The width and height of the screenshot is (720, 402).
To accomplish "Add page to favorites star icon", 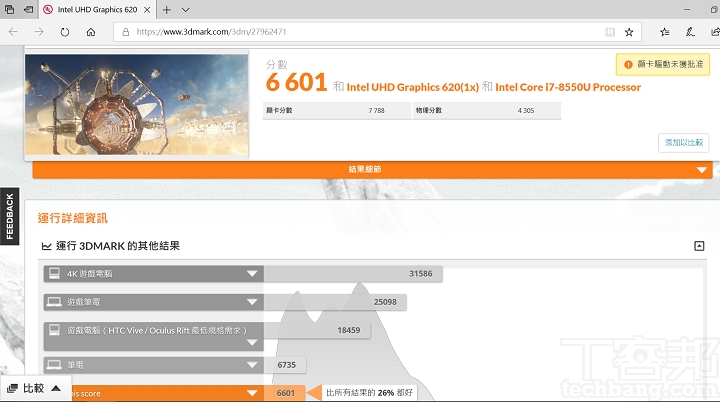I will (x=629, y=32).
